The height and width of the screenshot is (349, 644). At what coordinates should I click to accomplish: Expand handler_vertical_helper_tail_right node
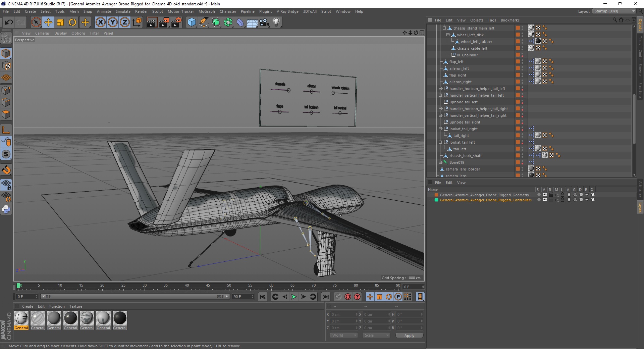point(440,115)
